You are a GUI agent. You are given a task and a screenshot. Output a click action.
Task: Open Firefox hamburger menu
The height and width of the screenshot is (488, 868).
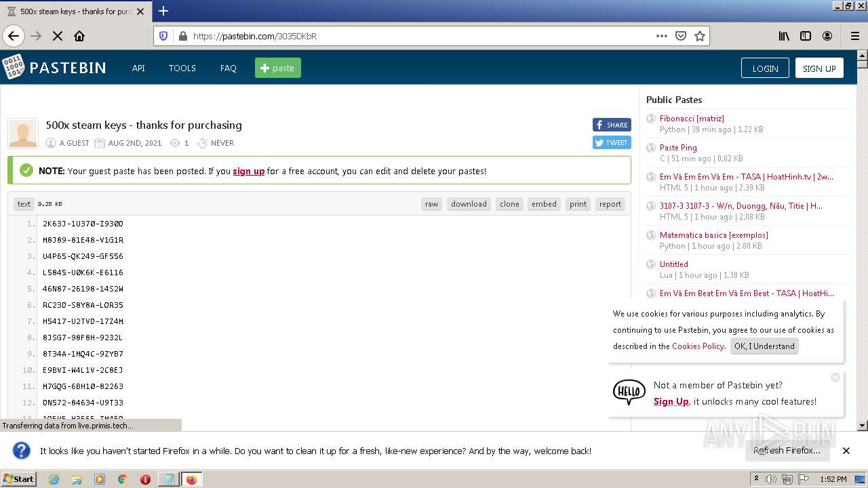point(854,36)
